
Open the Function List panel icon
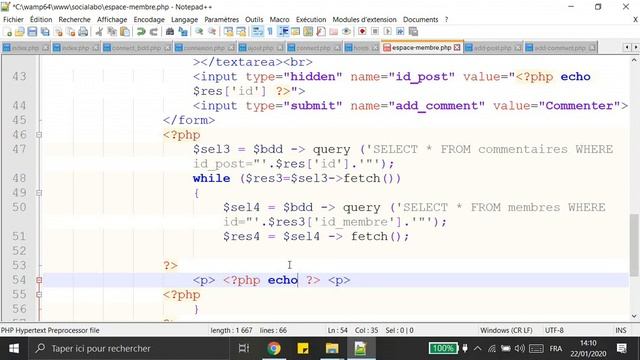pos(321,31)
